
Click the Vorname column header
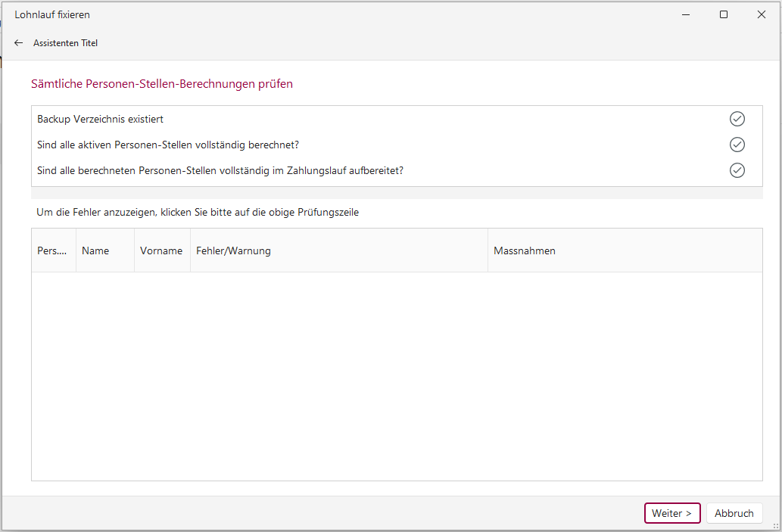click(x=161, y=250)
